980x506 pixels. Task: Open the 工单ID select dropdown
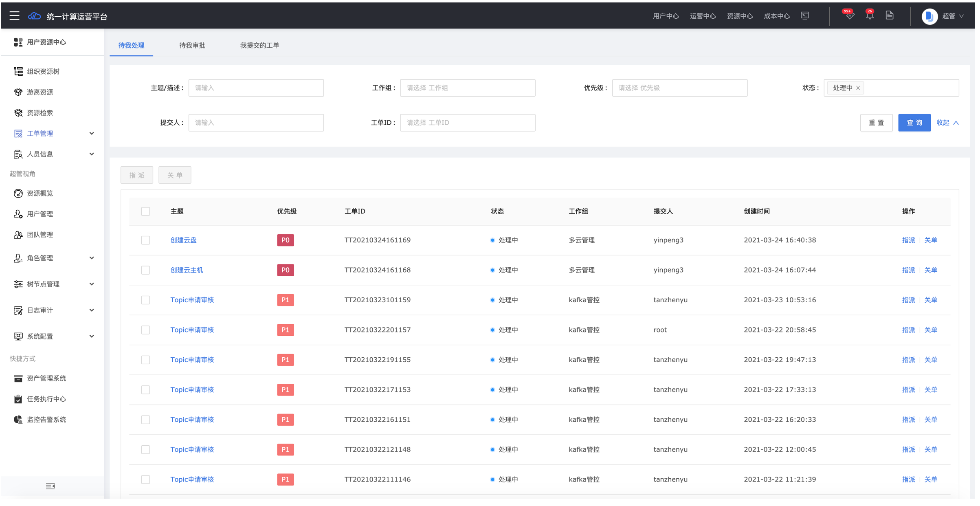pos(468,123)
